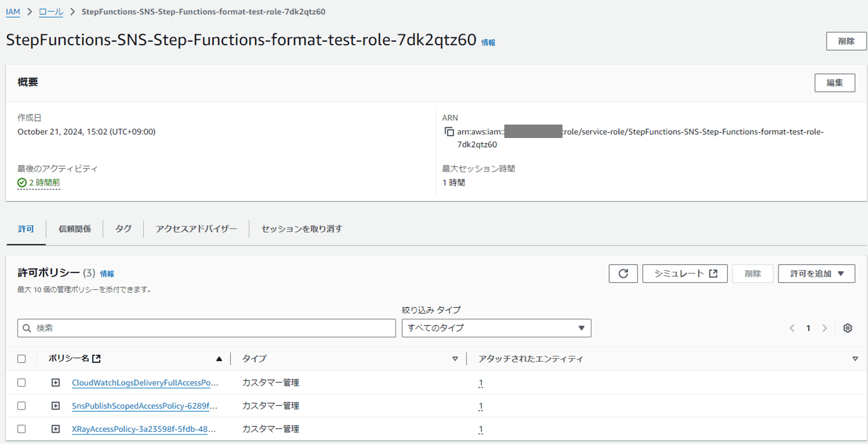Viewport: 868px width, 444px height.
Task: Click the アタッチされたエンティティ column header
Action: click(531, 359)
